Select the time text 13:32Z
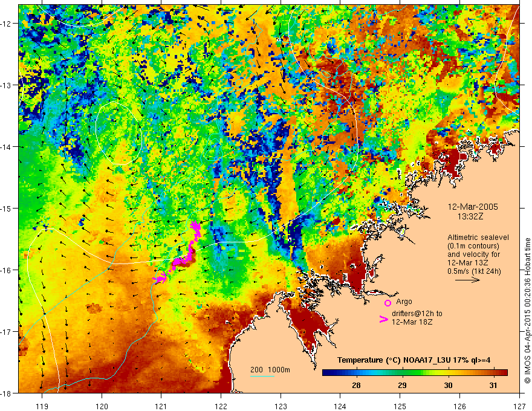The height and width of the screenshot is (411, 532). coord(470,216)
